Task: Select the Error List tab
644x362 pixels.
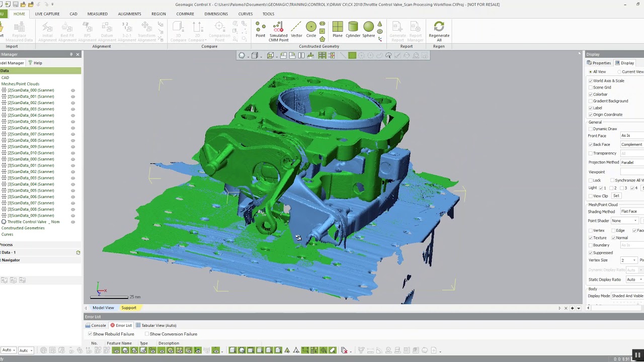Action: [x=121, y=325]
